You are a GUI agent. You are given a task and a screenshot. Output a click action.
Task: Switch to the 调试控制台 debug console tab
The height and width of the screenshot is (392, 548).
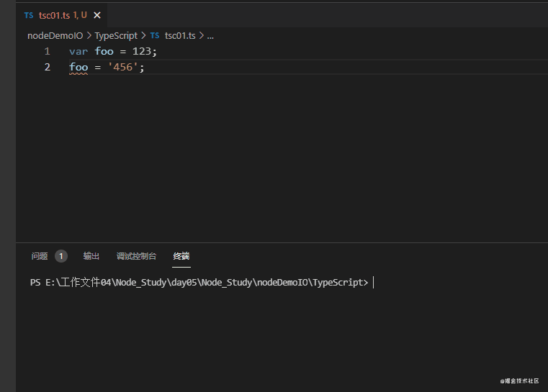tap(136, 256)
